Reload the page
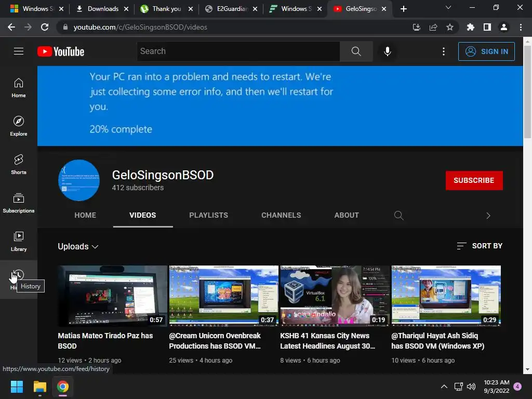The image size is (532, 399). coord(45,27)
